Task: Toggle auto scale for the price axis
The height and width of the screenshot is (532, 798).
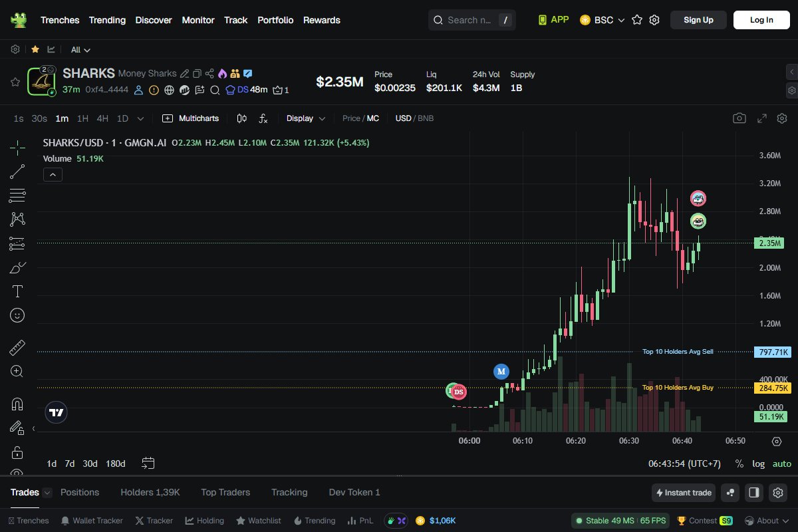Action: (782, 464)
